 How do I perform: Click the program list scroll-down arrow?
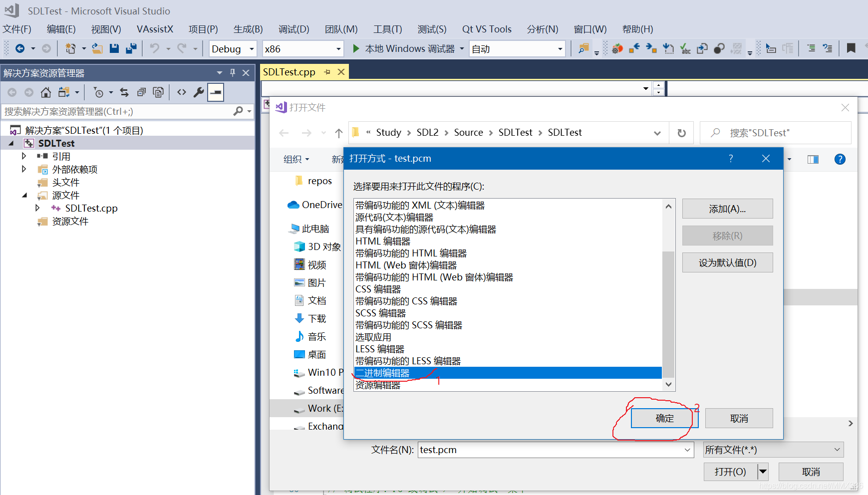pos(668,384)
